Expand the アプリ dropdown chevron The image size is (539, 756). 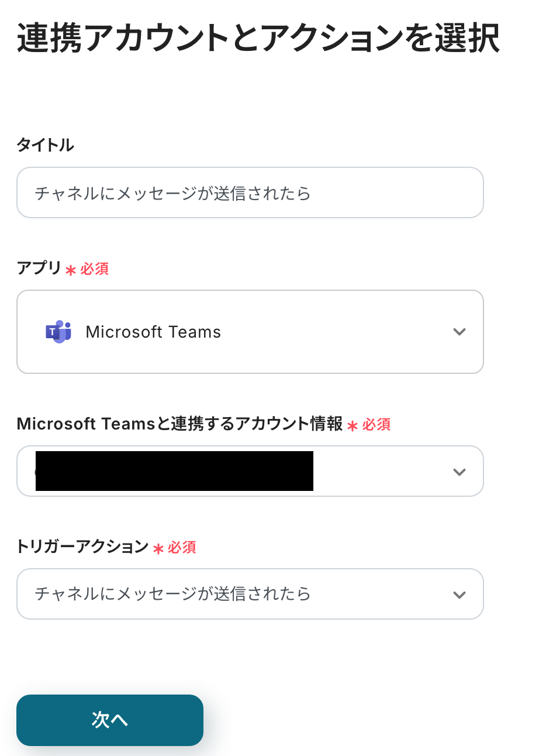pos(459,332)
